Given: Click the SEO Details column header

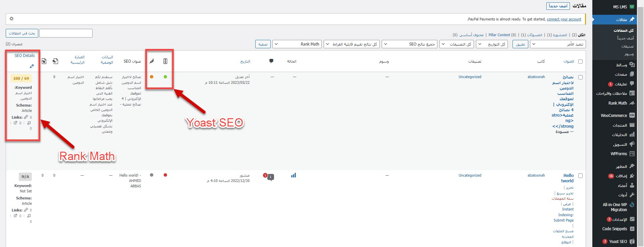Looking at the screenshot, I should coord(24,56).
